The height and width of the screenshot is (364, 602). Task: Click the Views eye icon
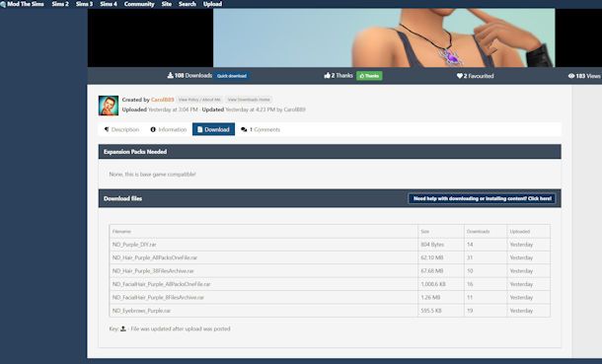(x=571, y=76)
